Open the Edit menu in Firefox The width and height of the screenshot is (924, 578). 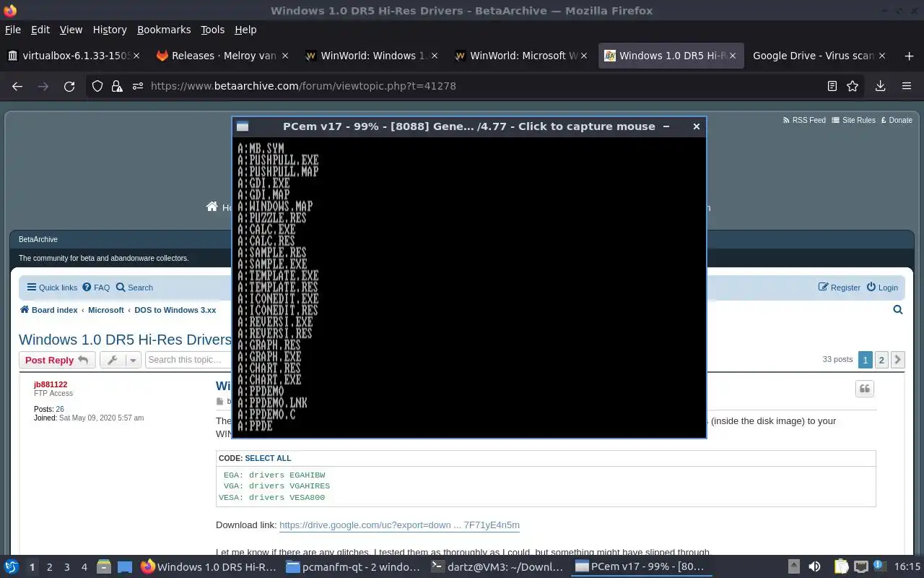click(40, 30)
